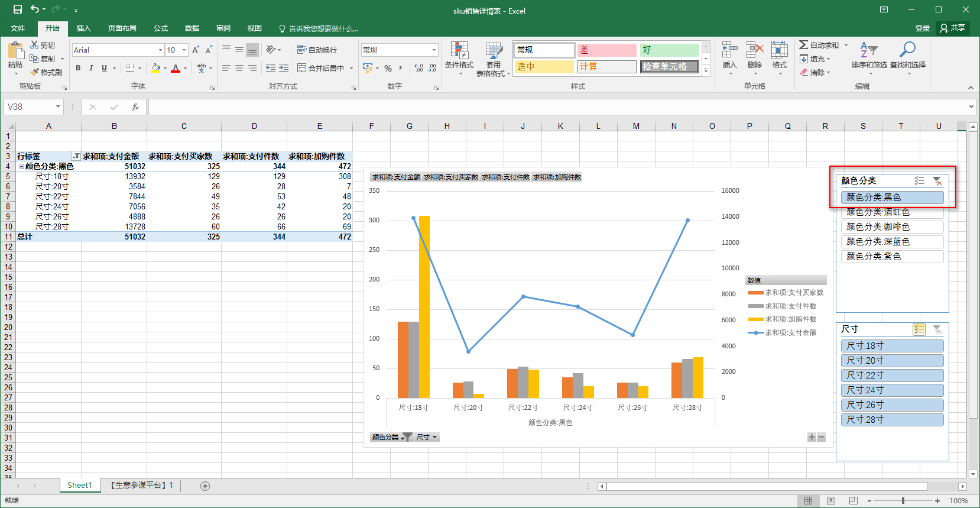Clear the 尺寸 slicer filter
Screen dimensions: 980x508
[937, 329]
